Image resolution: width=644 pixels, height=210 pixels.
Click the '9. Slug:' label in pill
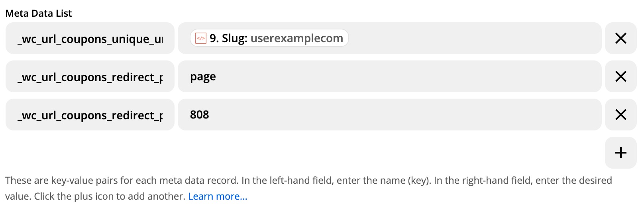[228, 38]
